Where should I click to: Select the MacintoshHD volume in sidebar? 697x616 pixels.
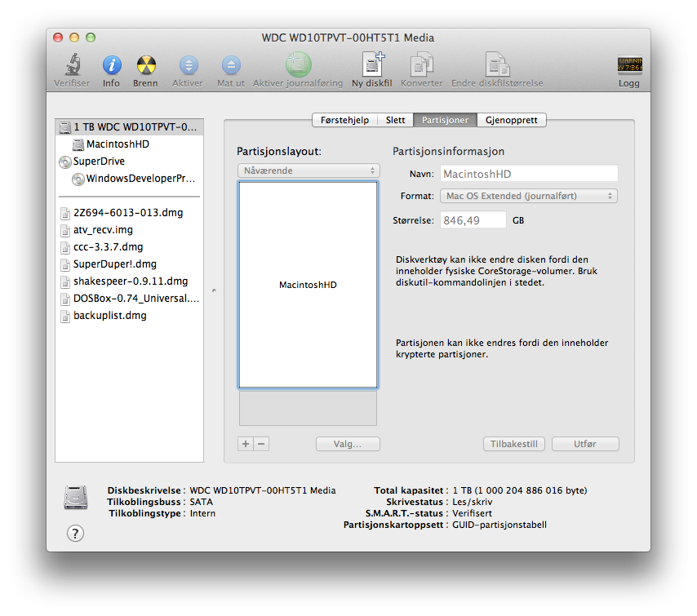click(129, 144)
